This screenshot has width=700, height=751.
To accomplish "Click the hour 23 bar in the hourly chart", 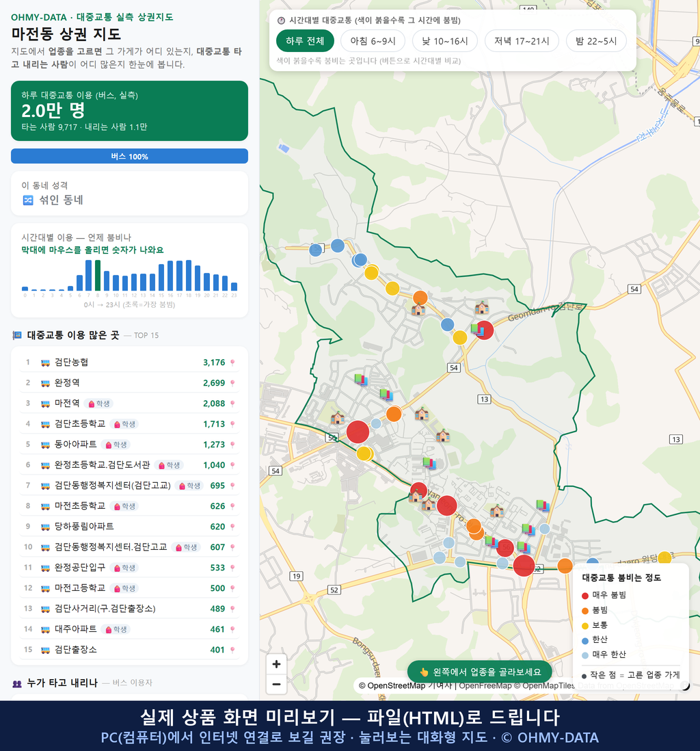I will (234, 287).
